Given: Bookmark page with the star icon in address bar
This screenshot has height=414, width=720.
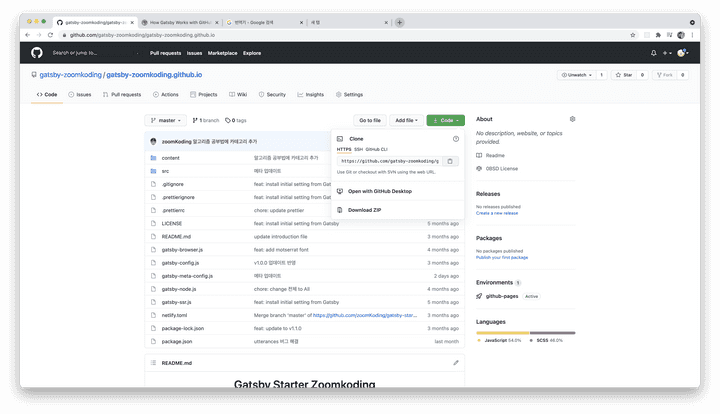Looking at the screenshot, I should (x=633, y=35).
